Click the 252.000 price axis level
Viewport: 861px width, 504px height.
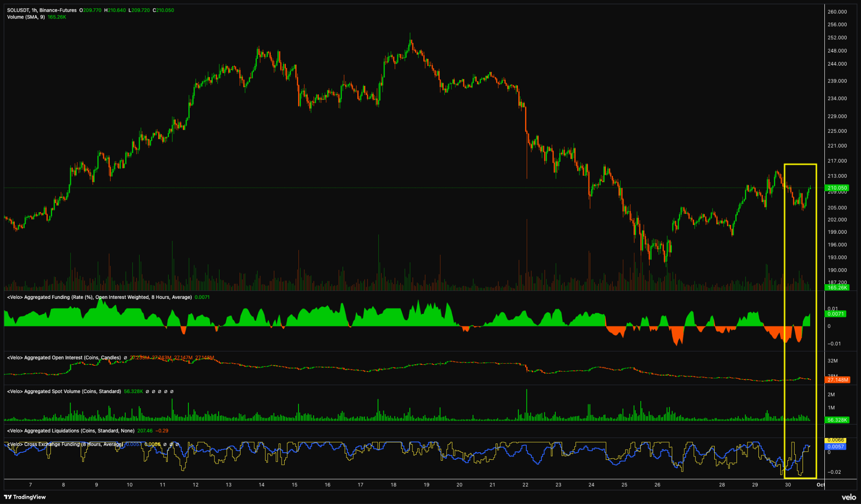point(837,38)
